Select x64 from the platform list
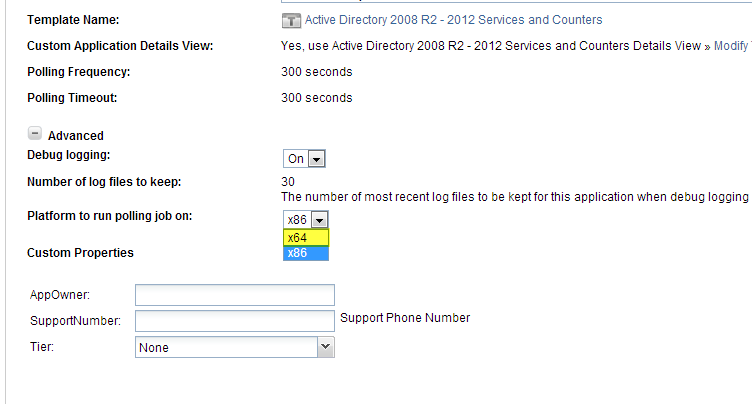This screenshot has width=752, height=404. click(306, 238)
